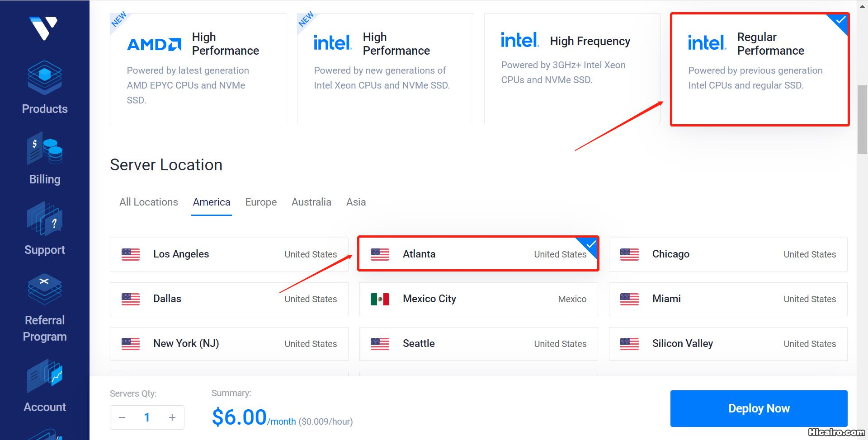
Task: Open the Account sidebar icon
Action: [x=44, y=376]
